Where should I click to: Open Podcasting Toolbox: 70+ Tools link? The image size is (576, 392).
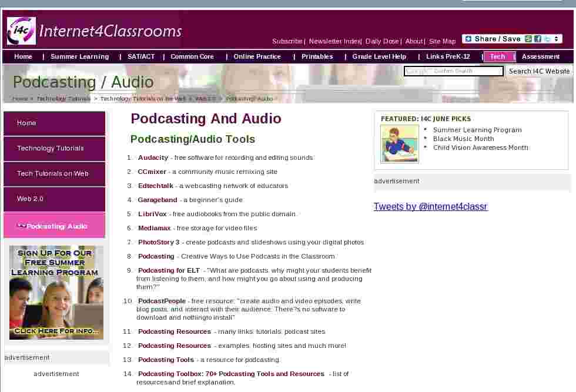232,374
